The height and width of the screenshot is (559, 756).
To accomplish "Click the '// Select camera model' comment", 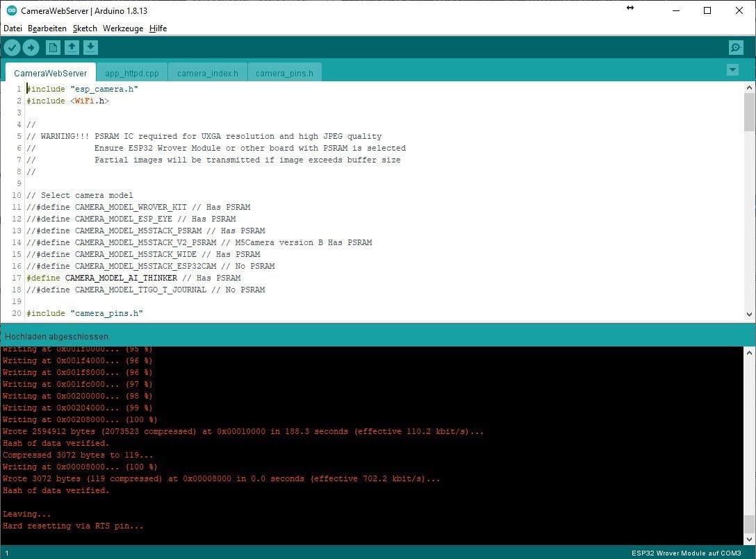I will pos(79,195).
